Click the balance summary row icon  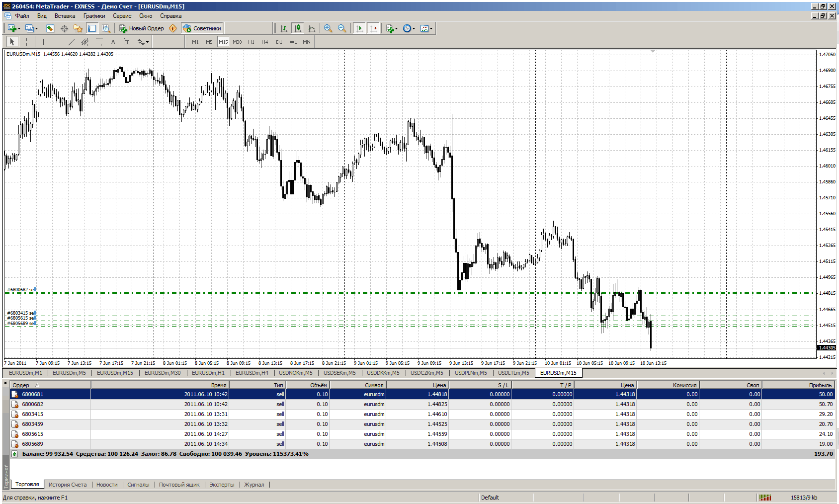(x=14, y=454)
